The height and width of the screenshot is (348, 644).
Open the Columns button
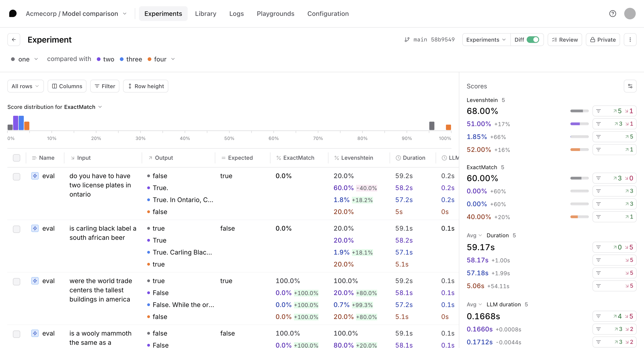(67, 86)
